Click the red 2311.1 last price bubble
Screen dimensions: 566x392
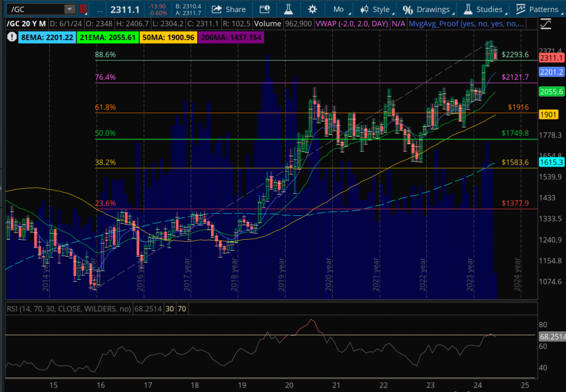(x=551, y=58)
